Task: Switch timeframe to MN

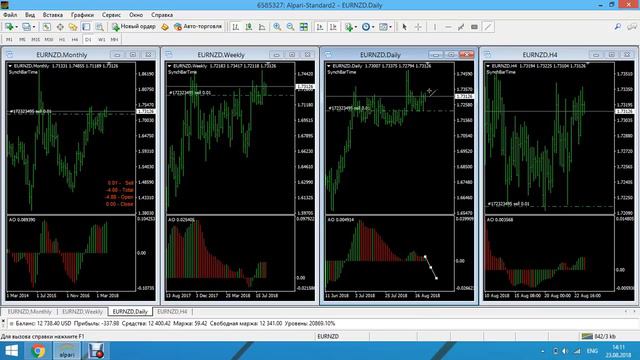Action: point(114,40)
